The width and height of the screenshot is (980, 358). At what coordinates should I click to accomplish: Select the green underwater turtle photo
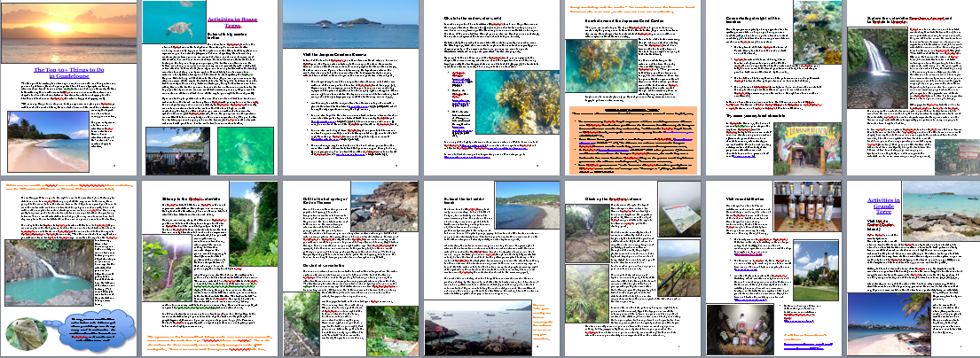(245, 149)
